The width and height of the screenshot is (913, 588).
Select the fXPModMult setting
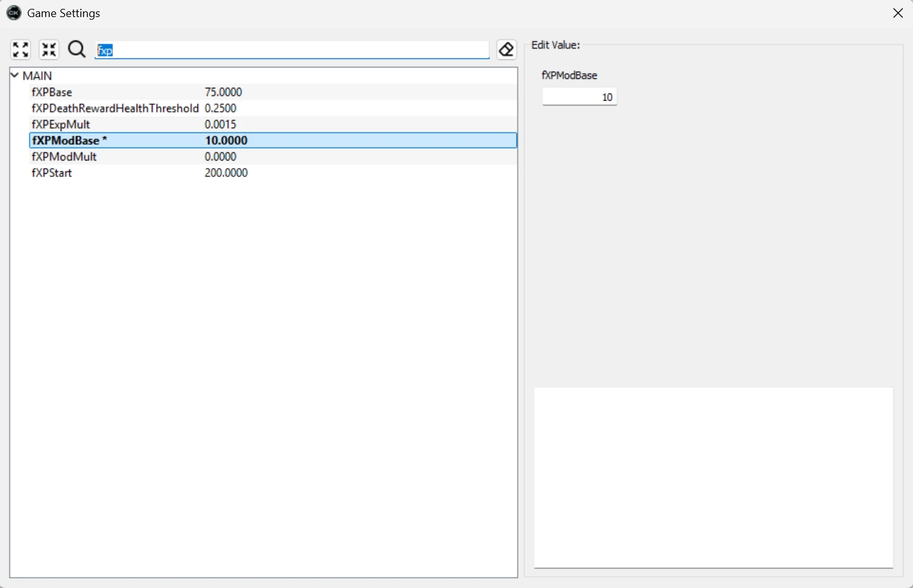point(64,157)
